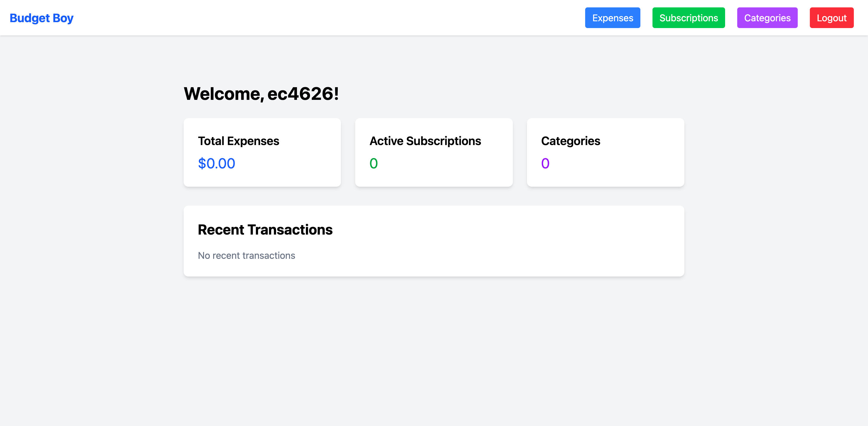Screen dimensions: 868x426
Task: Click the Welcome, ec4626! heading
Action: (x=261, y=94)
